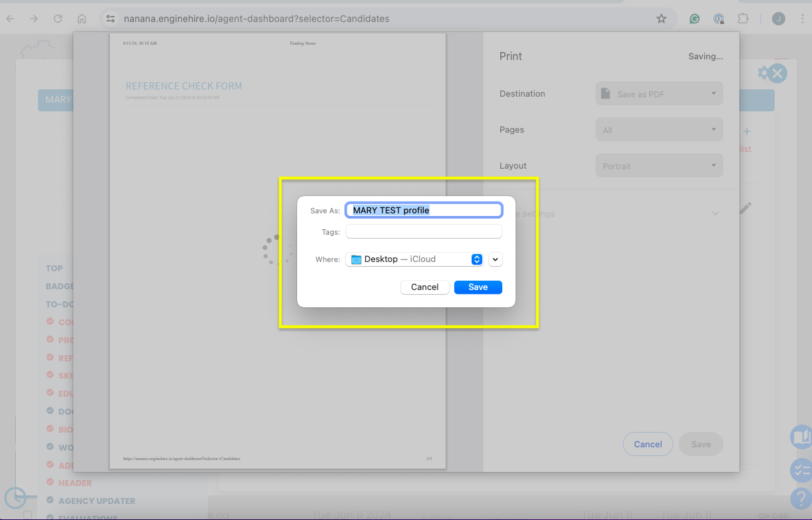Click the check icon in the EDU row
Image resolution: width=812 pixels, height=520 pixels.
pos(50,393)
